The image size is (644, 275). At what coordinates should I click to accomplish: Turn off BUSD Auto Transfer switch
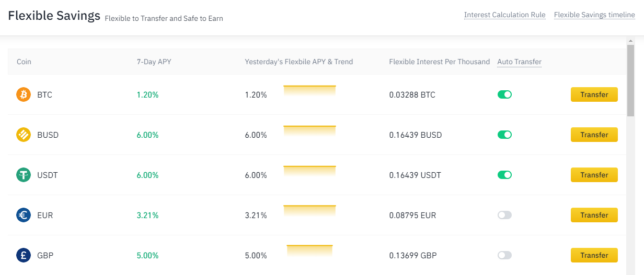(x=504, y=135)
